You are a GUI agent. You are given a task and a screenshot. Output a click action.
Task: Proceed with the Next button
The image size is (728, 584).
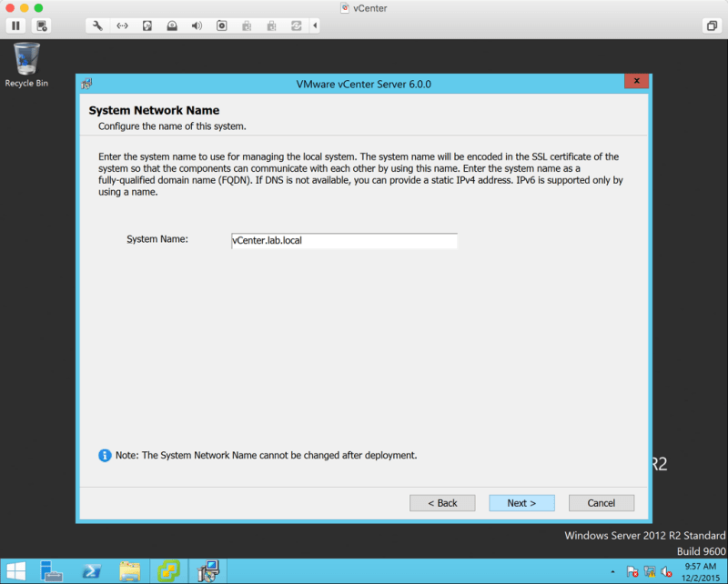click(521, 503)
